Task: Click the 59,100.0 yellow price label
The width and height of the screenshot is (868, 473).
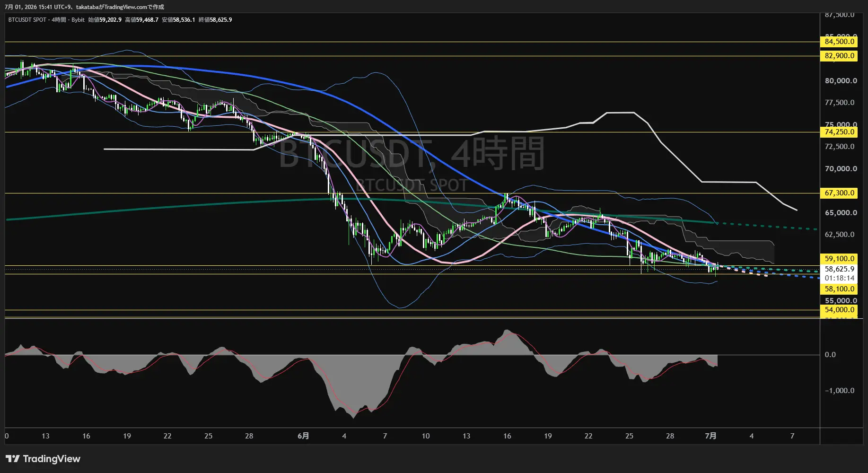Action: (840, 259)
